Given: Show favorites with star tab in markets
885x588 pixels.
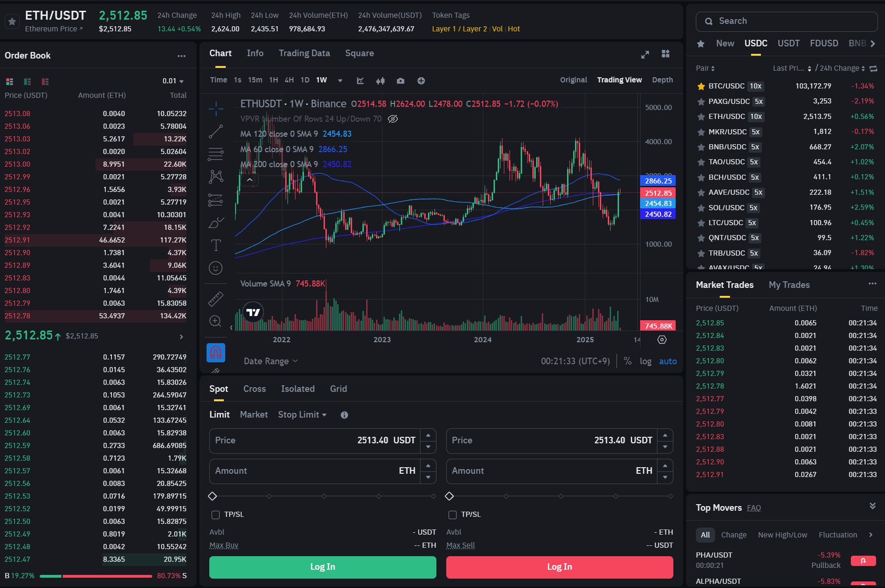Looking at the screenshot, I should 701,44.
